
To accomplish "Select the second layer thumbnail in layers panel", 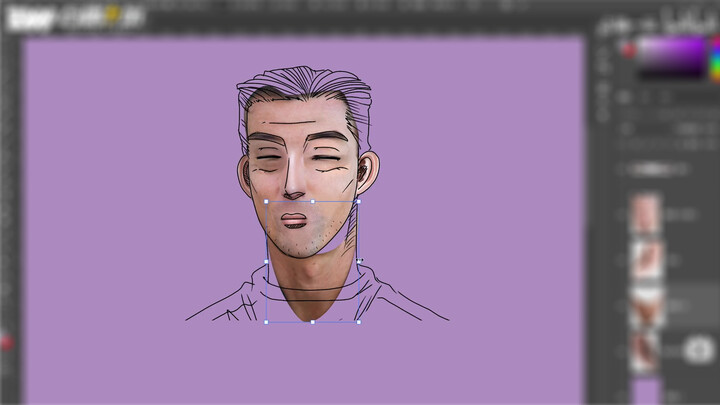I will pyautogui.click(x=646, y=259).
